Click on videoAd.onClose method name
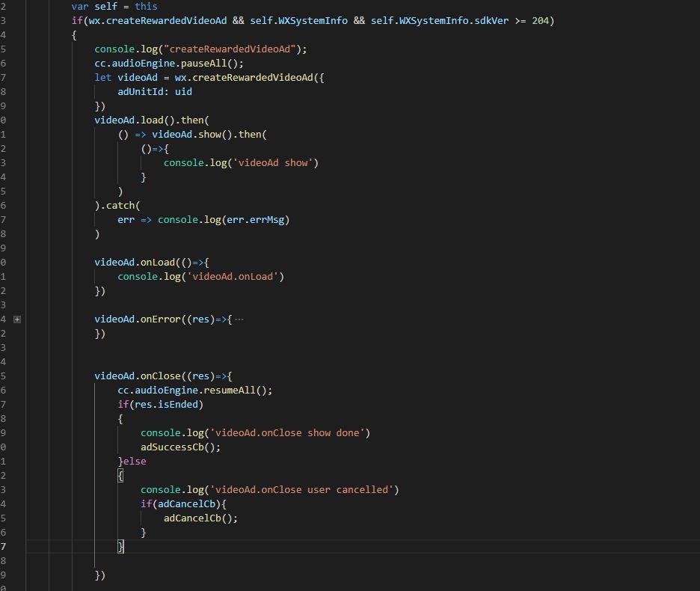 click(161, 376)
